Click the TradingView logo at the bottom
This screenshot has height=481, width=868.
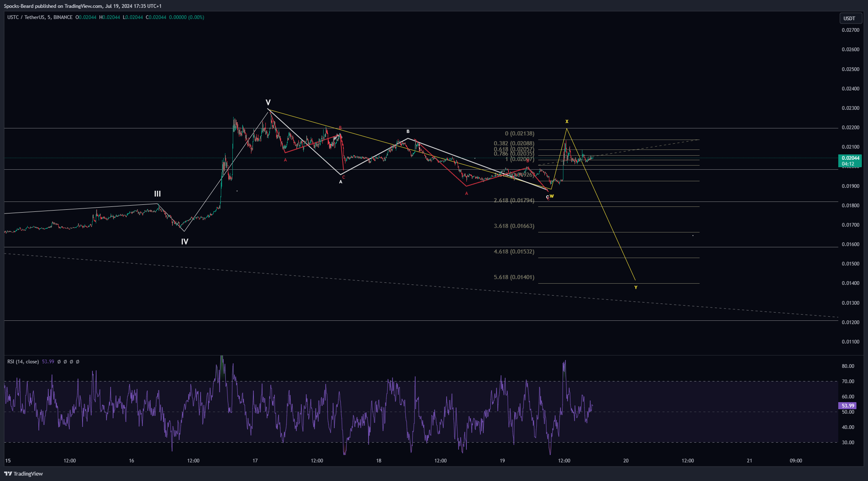24,474
